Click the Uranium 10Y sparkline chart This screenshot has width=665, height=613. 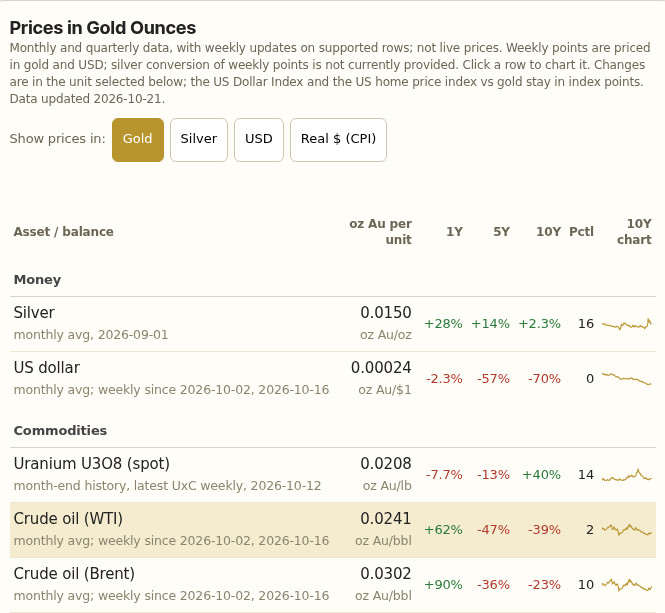point(627,475)
